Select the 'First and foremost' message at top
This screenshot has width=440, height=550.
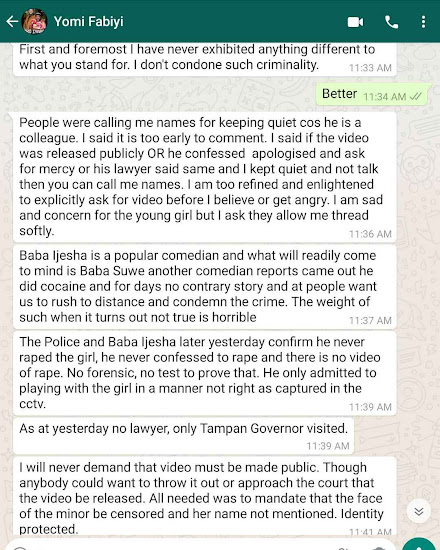205,59
